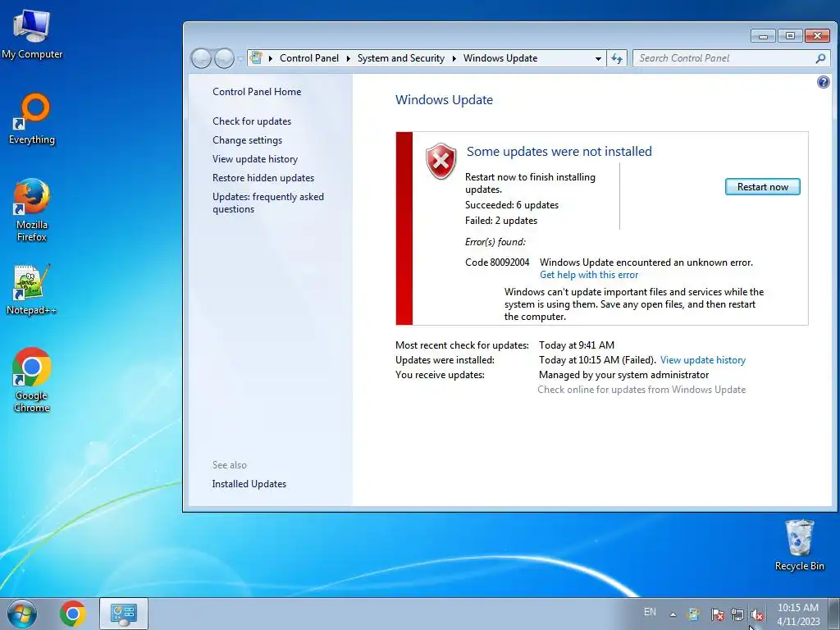Screen dimensions: 840x630
Task: Click Check for updates
Action: pos(252,121)
